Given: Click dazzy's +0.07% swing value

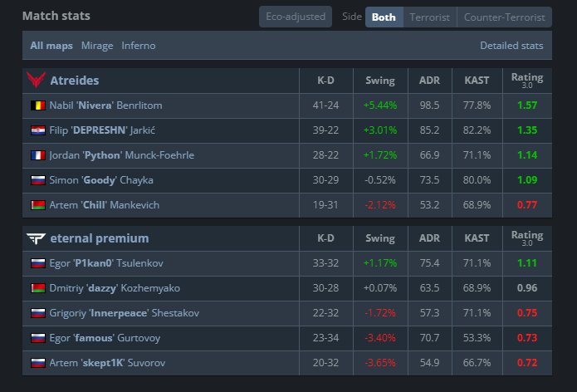Looking at the screenshot, I should (x=380, y=288).
